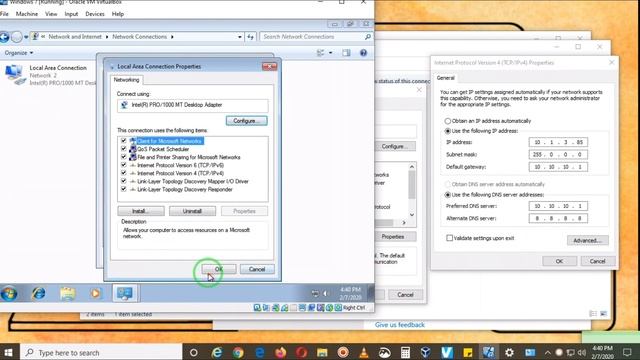Click OK in the IPv4 Properties dialog

click(x=559, y=261)
